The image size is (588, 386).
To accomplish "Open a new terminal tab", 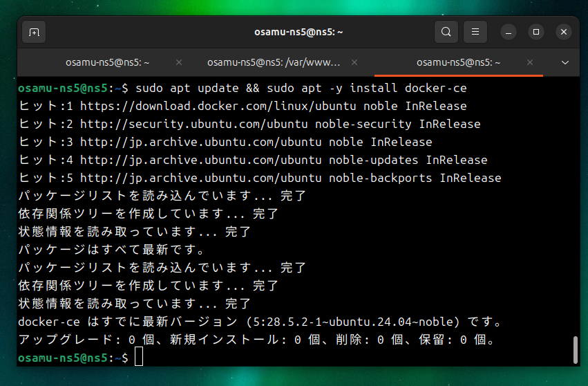I will point(34,32).
